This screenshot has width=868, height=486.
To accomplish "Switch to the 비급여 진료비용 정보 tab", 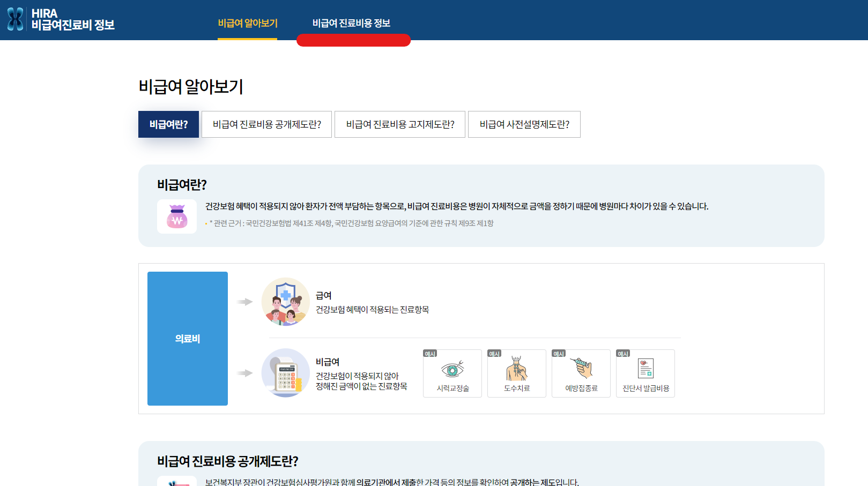I will tap(353, 23).
